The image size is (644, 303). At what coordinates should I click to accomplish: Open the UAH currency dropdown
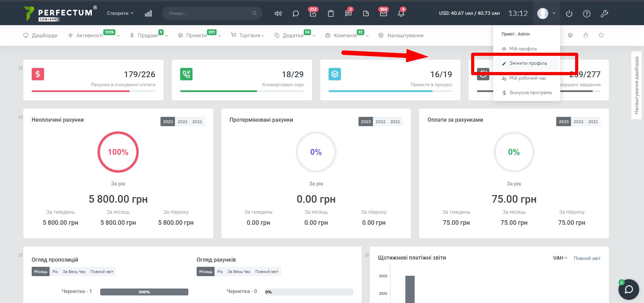[x=560, y=258]
